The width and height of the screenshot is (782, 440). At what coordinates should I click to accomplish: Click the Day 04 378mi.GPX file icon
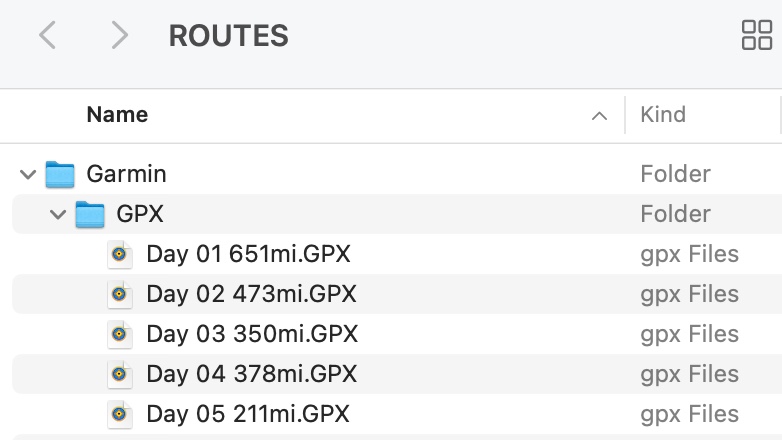(120, 374)
